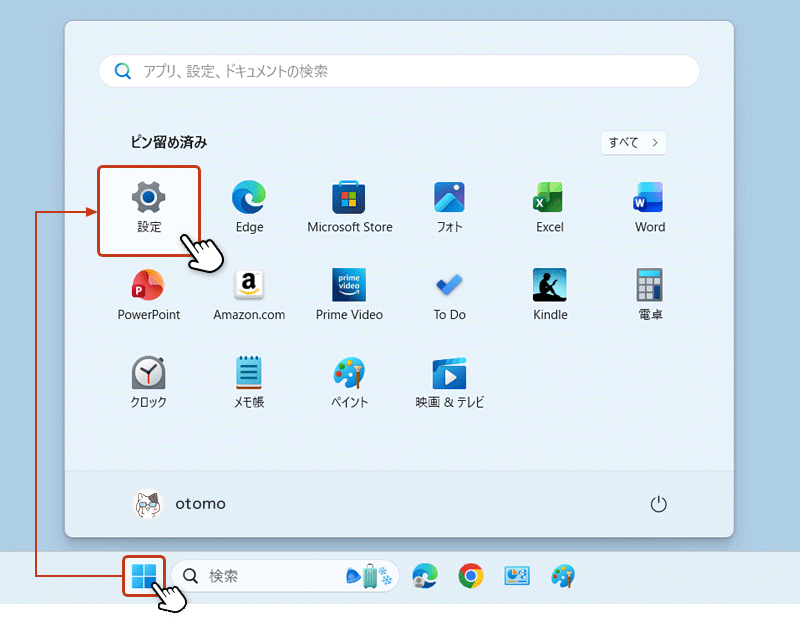The height and width of the screenshot is (618, 800).
Task: Open ペイント from pinned apps
Action: [x=349, y=383]
